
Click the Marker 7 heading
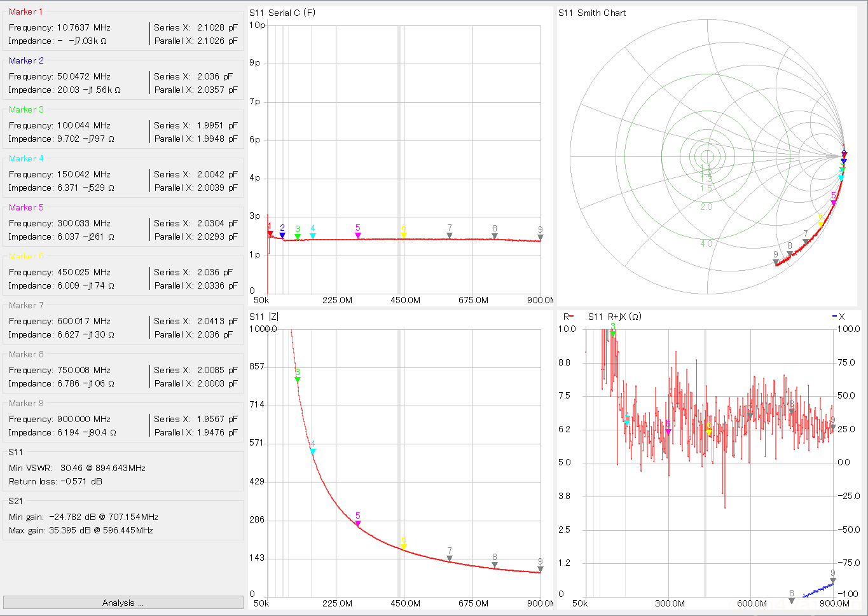(26, 305)
